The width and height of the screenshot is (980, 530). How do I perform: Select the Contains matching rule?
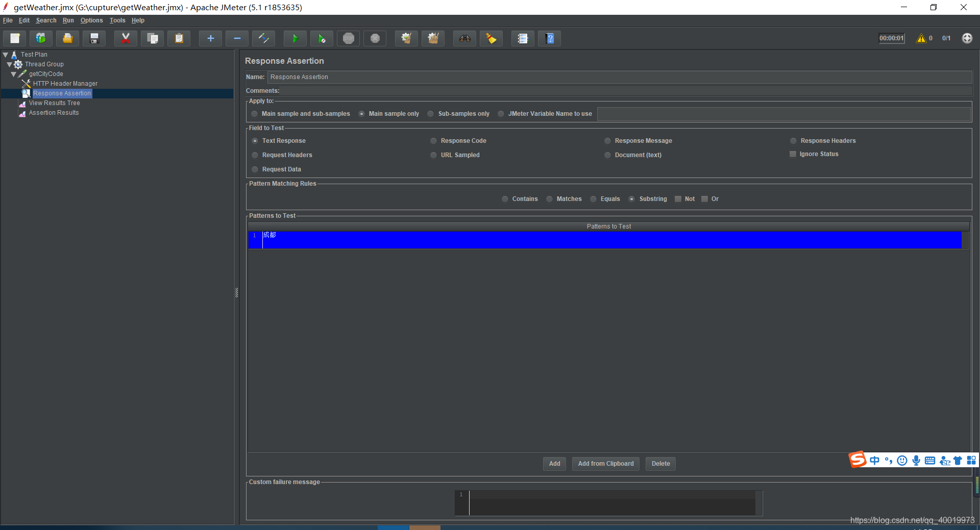click(505, 199)
